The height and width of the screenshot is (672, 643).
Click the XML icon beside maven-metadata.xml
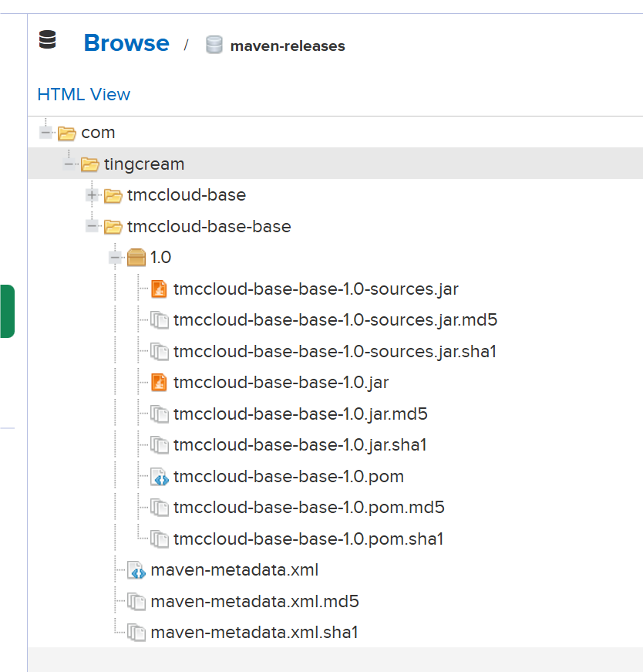coord(136,570)
